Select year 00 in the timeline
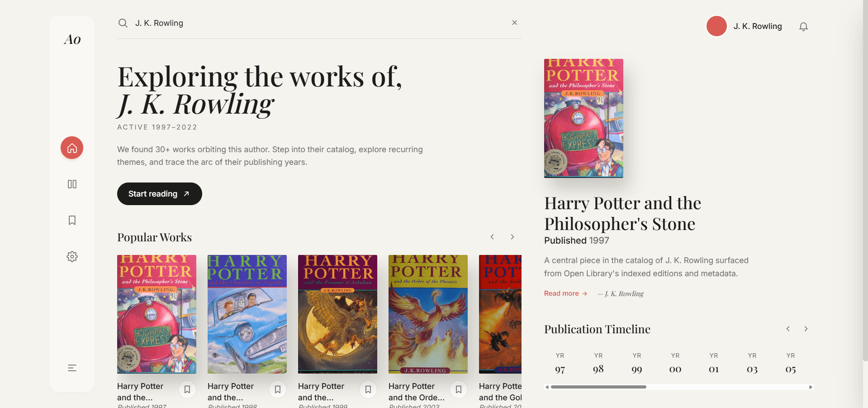The image size is (868, 408). pos(675,364)
